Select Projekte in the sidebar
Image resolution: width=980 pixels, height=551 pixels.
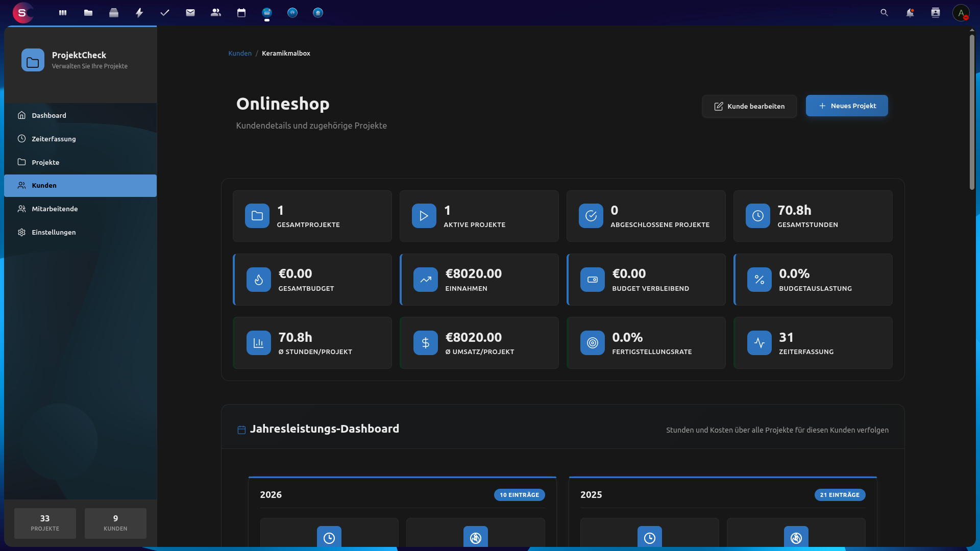pos(45,162)
